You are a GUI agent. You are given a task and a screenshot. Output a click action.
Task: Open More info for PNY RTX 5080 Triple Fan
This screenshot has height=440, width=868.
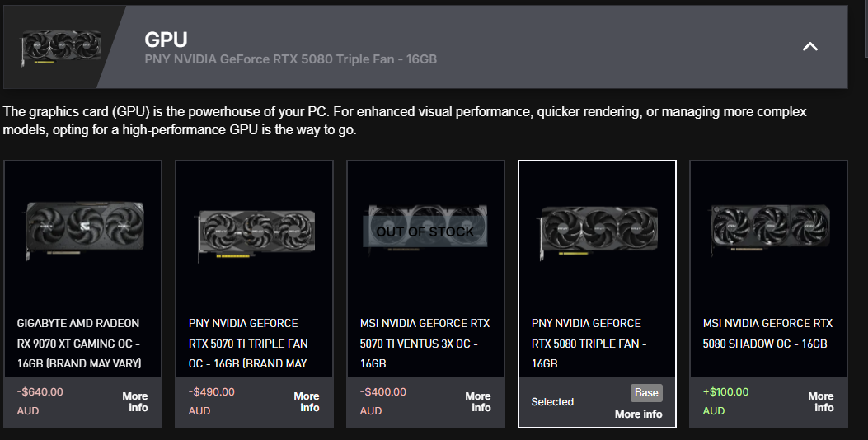[638, 414]
